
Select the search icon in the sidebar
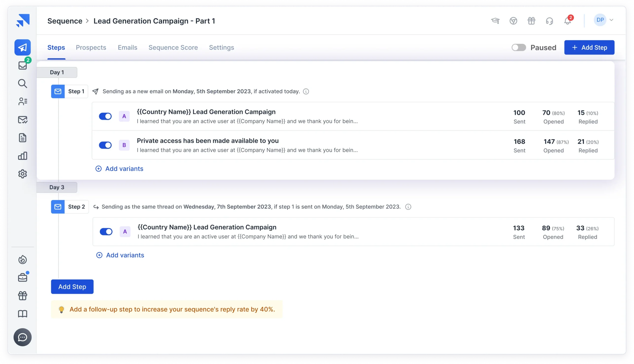23,83
